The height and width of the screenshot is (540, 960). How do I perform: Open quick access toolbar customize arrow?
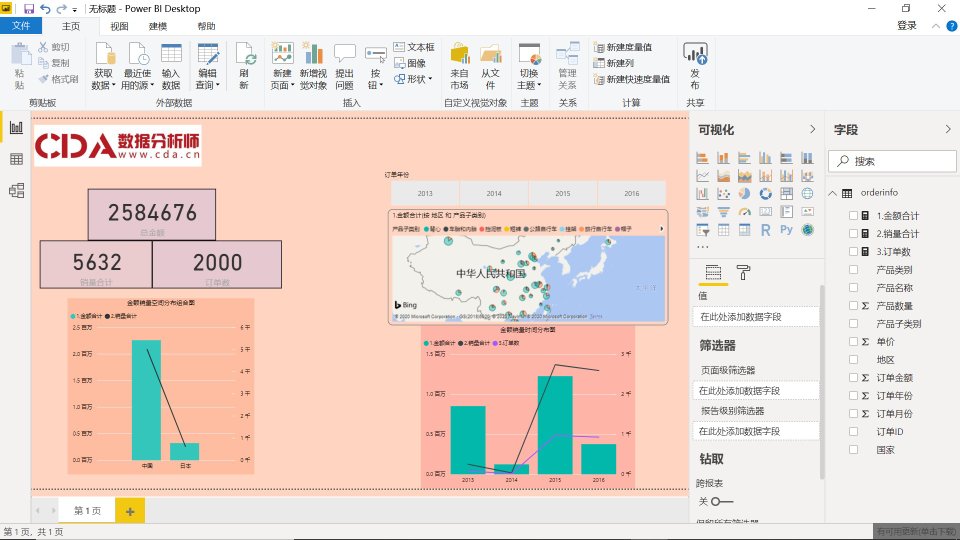(x=75, y=9)
